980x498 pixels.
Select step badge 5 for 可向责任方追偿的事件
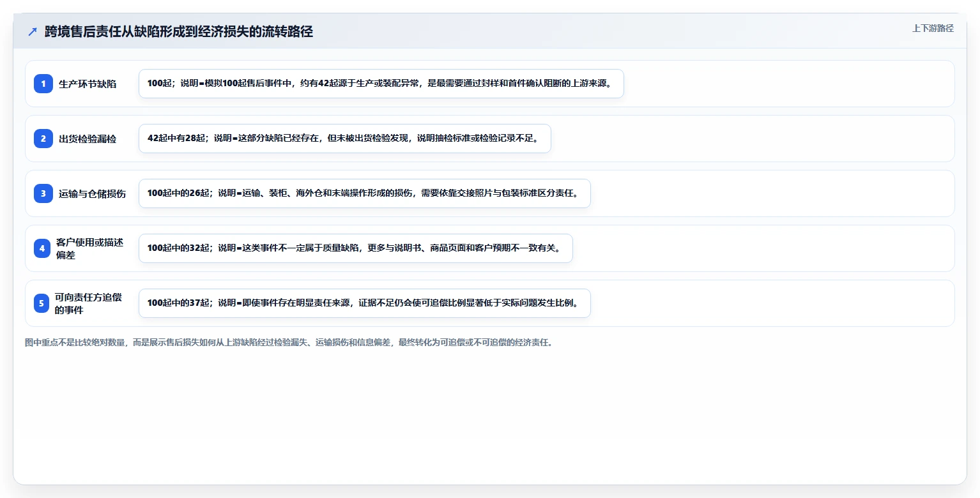pyautogui.click(x=42, y=303)
